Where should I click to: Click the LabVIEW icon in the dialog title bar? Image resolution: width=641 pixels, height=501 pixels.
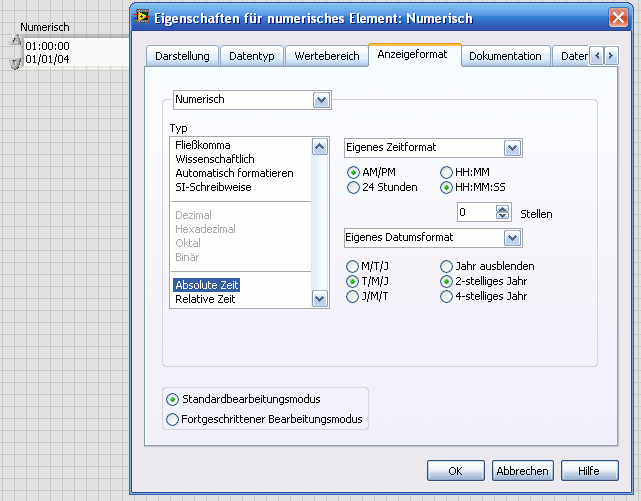click(142, 17)
